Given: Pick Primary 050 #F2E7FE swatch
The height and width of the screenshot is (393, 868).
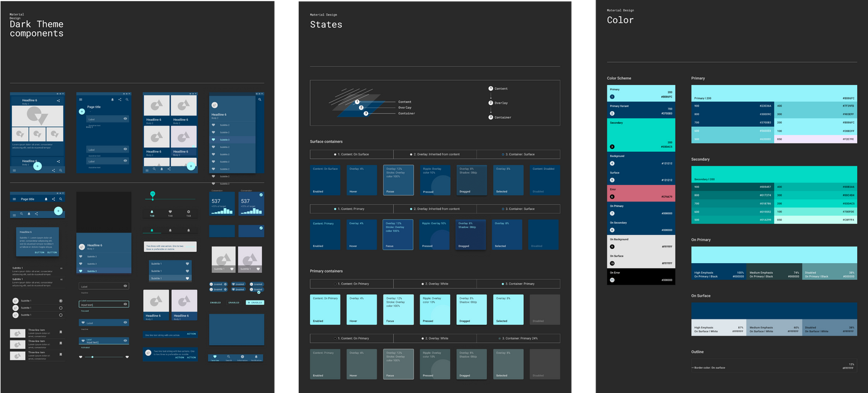Looking at the screenshot, I should [x=815, y=139].
